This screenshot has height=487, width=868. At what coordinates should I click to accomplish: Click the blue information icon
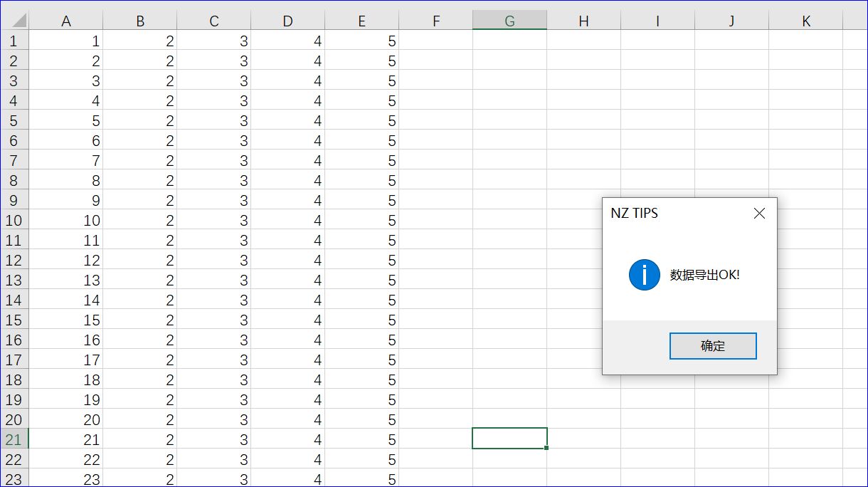click(x=644, y=275)
